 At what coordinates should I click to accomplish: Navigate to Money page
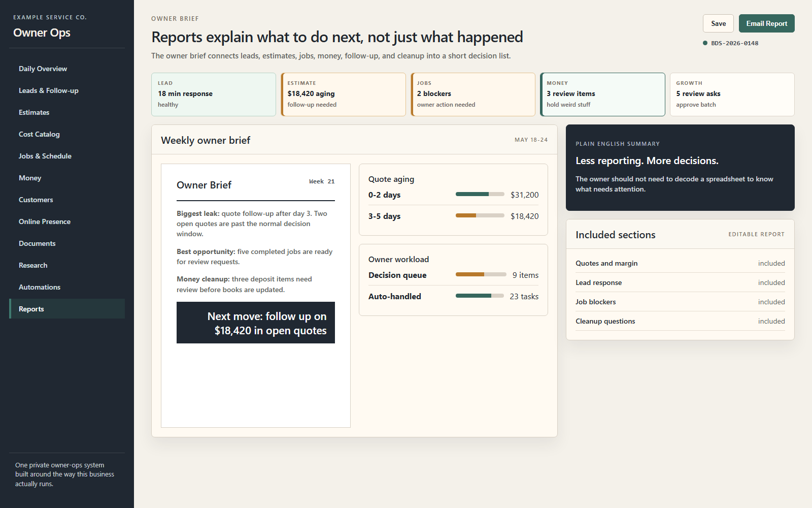tap(67, 178)
